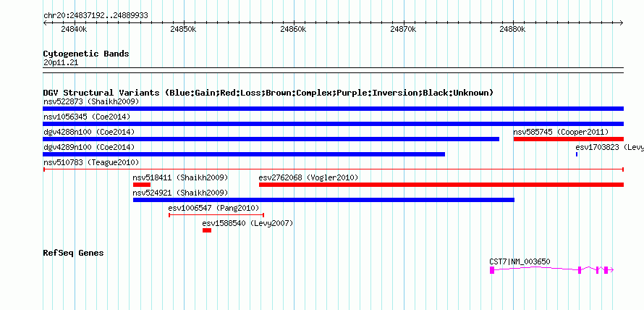Click the 24860k ruler label

[293, 29]
